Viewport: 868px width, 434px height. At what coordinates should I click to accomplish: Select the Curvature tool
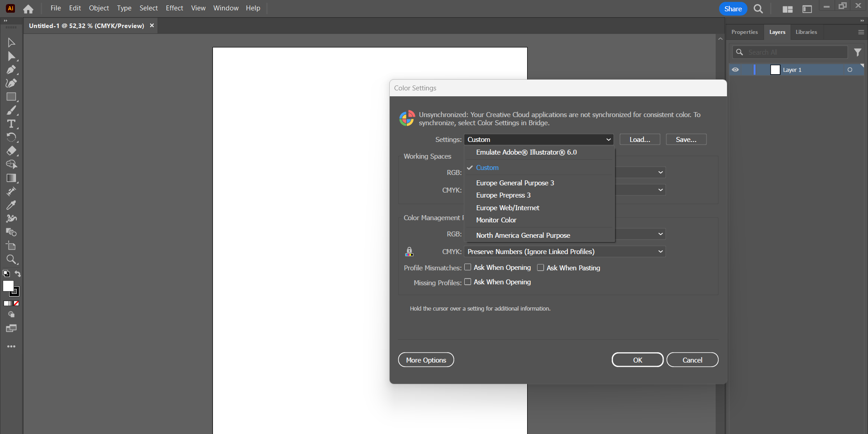point(11,83)
